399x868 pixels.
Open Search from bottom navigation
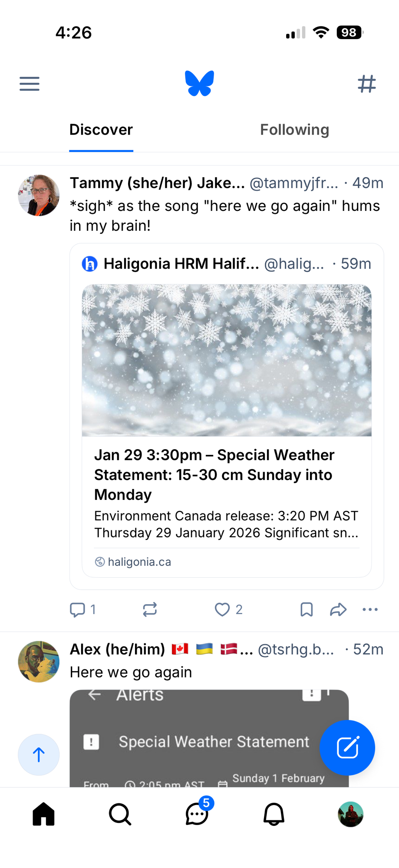120,814
